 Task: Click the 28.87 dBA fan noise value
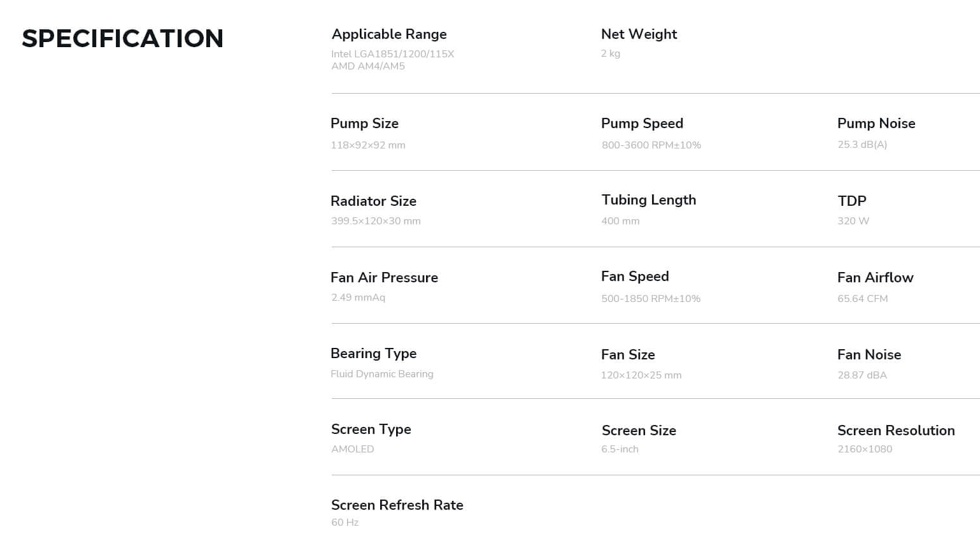[862, 375]
